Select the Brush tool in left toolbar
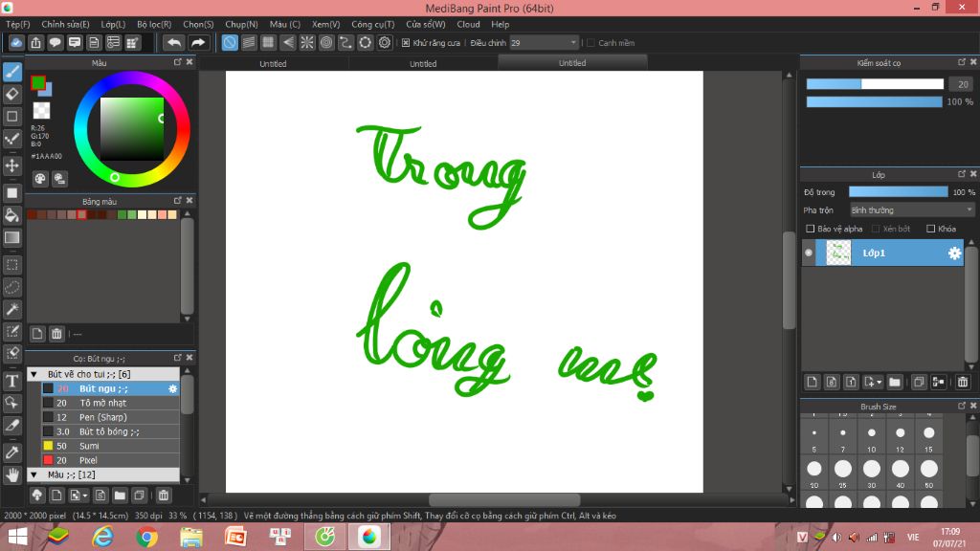980x551 pixels. pyautogui.click(x=11, y=72)
